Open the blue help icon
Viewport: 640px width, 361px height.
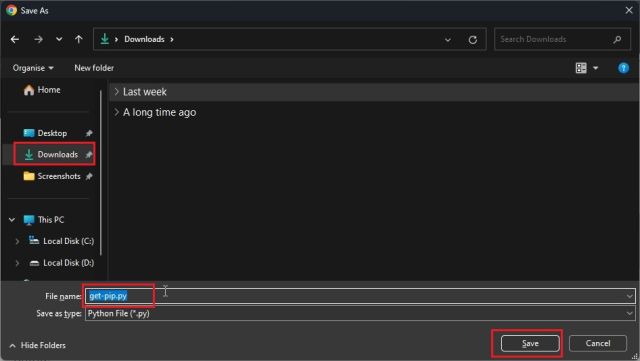(x=623, y=68)
